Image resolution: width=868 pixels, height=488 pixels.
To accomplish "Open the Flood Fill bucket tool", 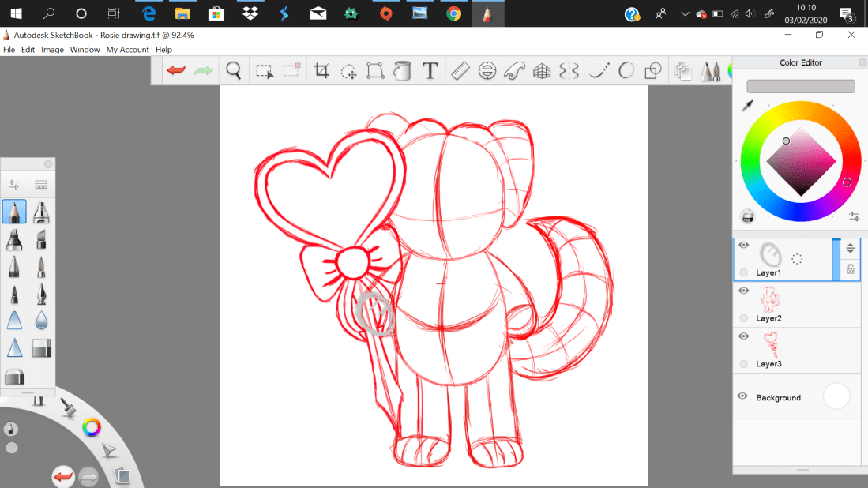I will [x=403, y=71].
